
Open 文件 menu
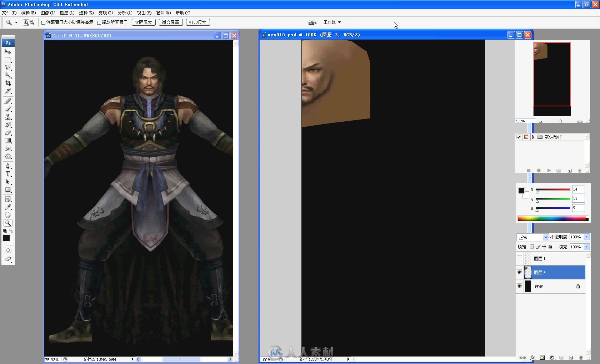pos(9,13)
